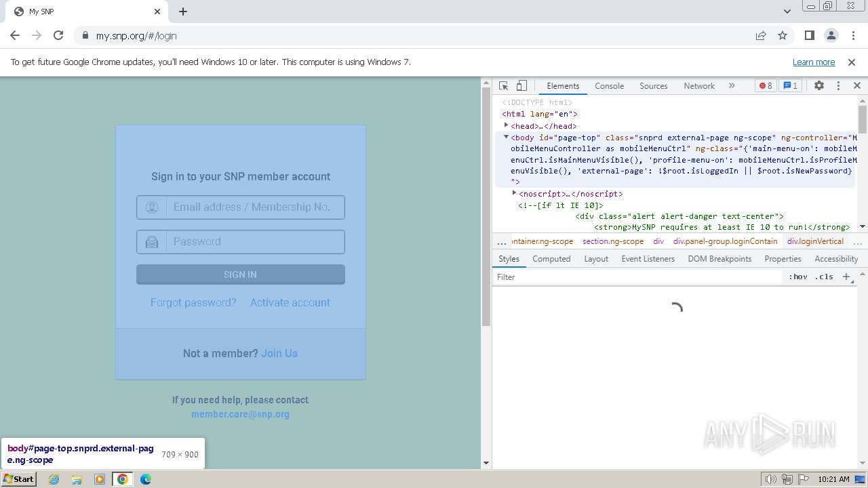Launch Internet Explorer from the taskbar
The image size is (868, 488).
54,479
